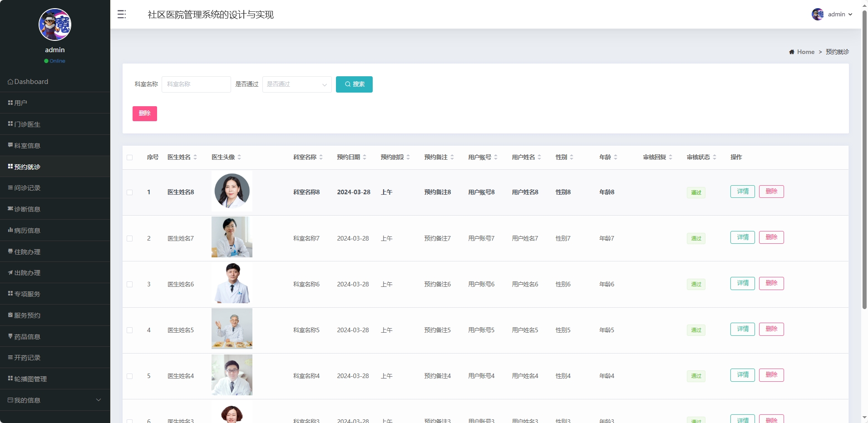868x423 pixels.
Task: Open 门诊医生 in the sidebar
Action: [55, 124]
